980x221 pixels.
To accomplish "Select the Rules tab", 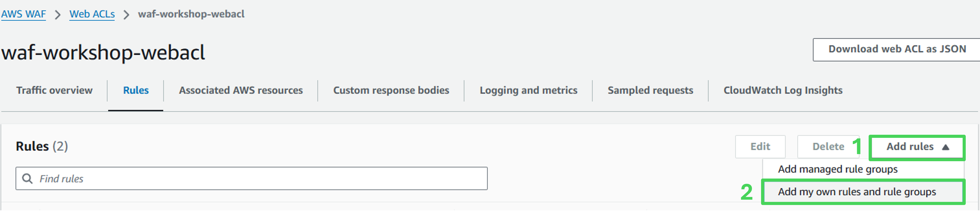I will [x=136, y=90].
